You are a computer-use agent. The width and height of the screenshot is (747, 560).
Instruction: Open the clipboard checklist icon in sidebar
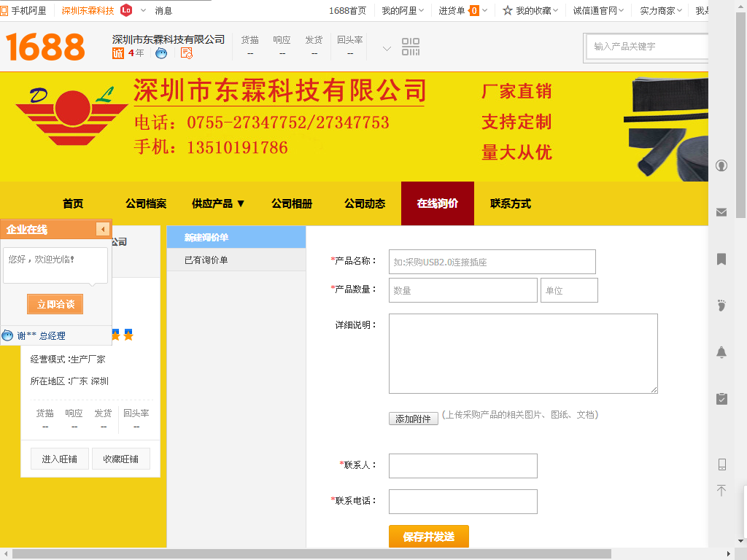coord(721,399)
